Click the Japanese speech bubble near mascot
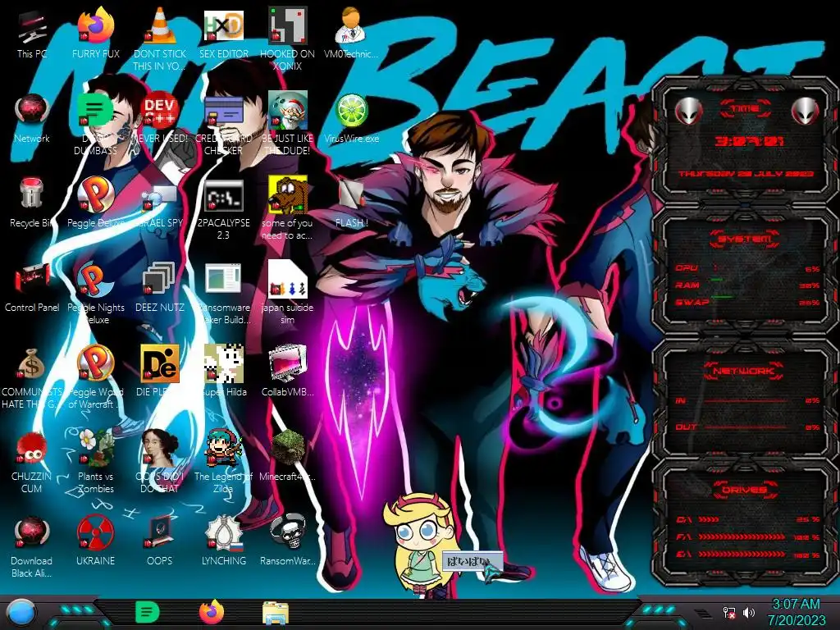 tap(471, 561)
